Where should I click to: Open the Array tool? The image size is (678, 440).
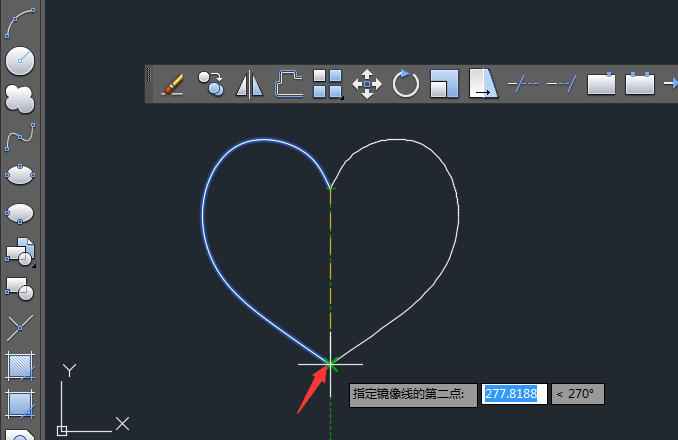328,84
